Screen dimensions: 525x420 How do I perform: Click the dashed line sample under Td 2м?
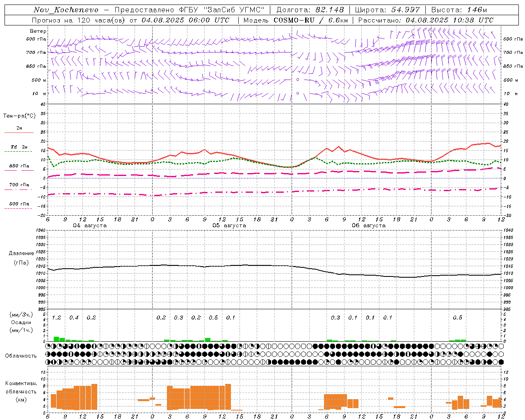pos(18,152)
